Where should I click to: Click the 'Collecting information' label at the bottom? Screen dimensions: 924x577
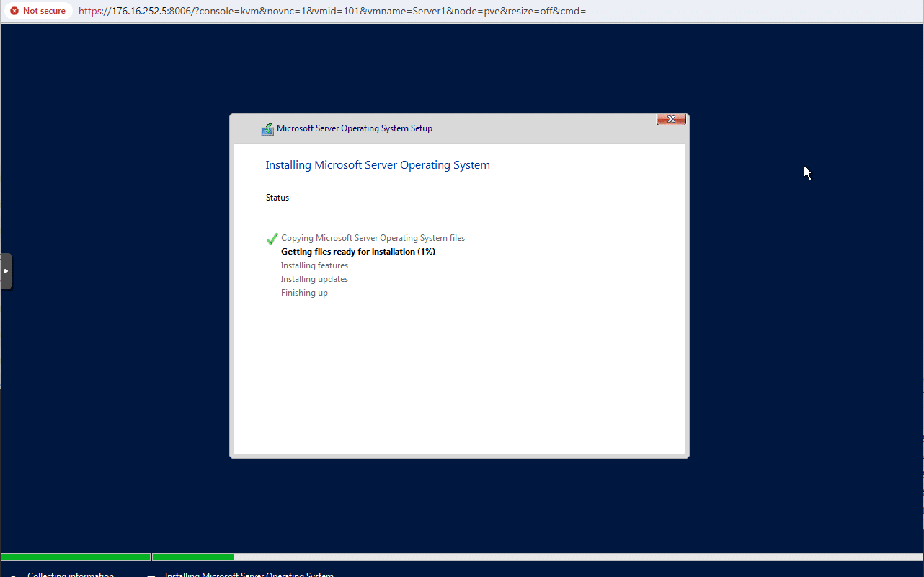pos(71,574)
